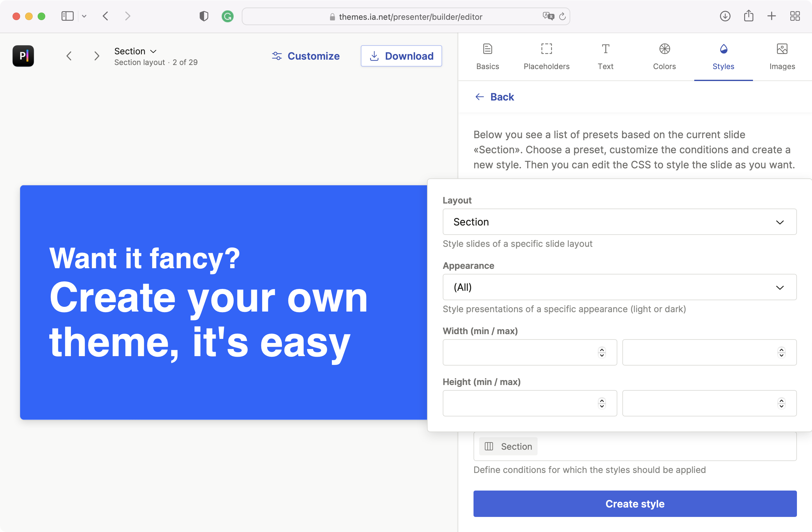This screenshot has height=532, width=812.
Task: Click the Section condition chip
Action: point(508,446)
